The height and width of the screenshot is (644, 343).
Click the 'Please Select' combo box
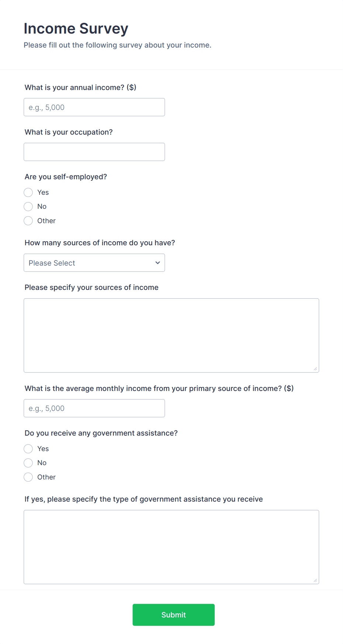pyautogui.click(x=94, y=263)
